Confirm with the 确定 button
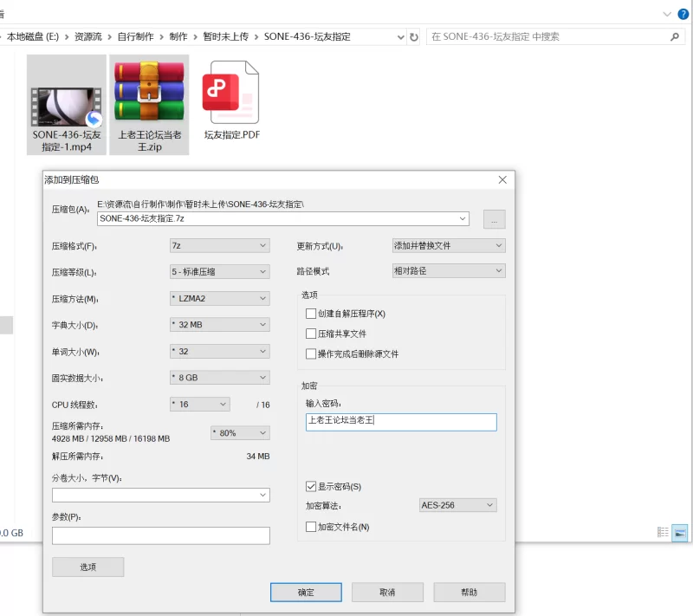Viewport: 693px width, 616px height. tap(306, 592)
